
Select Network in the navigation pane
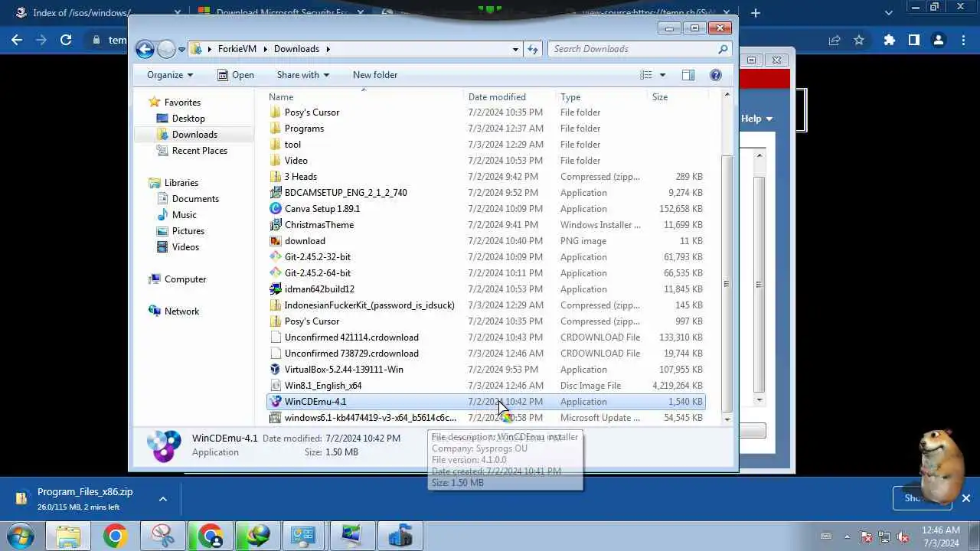[x=181, y=311]
